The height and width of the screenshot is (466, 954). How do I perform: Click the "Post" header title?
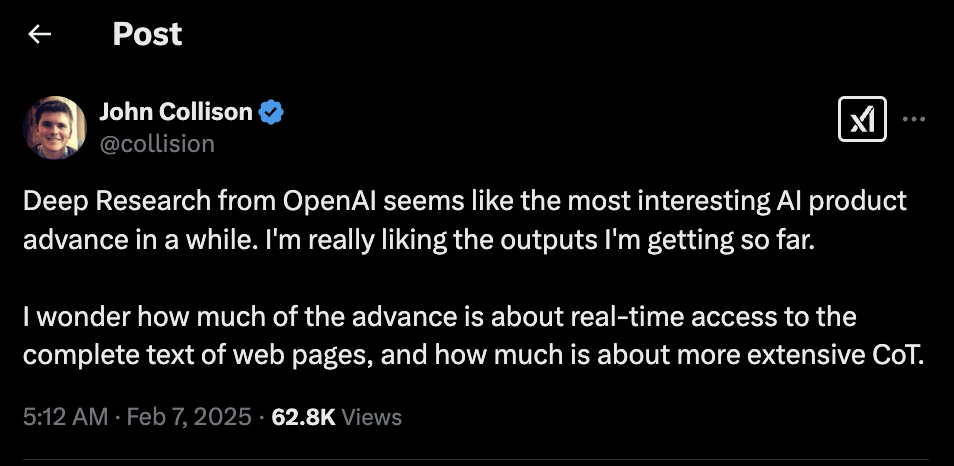(x=147, y=35)
